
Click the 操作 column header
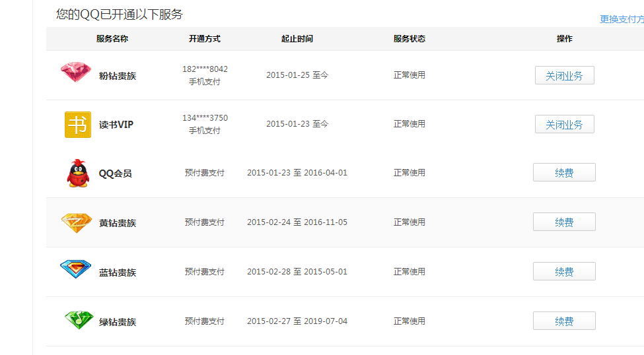(564, 38)
